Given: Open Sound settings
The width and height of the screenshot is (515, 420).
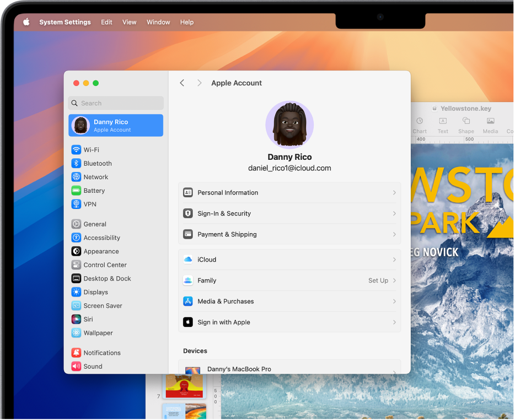Looking at the screenshot, I should click(x=92, y=366).
